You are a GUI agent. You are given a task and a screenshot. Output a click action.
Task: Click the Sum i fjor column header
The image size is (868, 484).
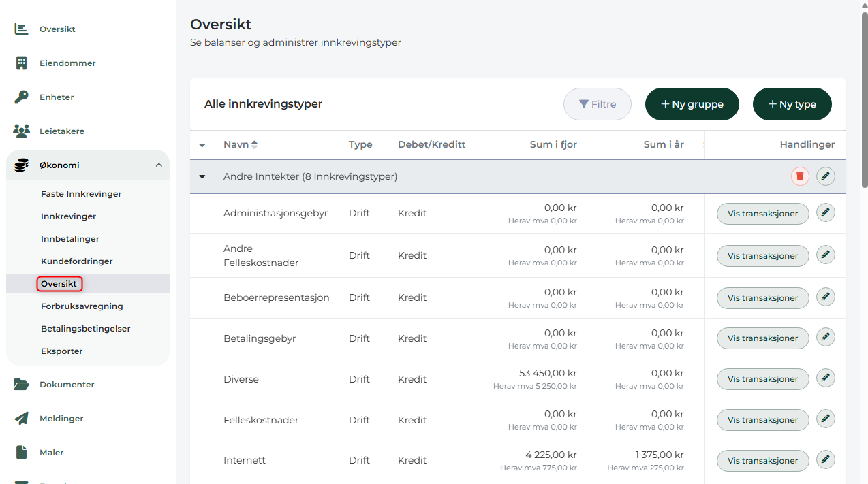pyautogui.click(x=553, y=144)
